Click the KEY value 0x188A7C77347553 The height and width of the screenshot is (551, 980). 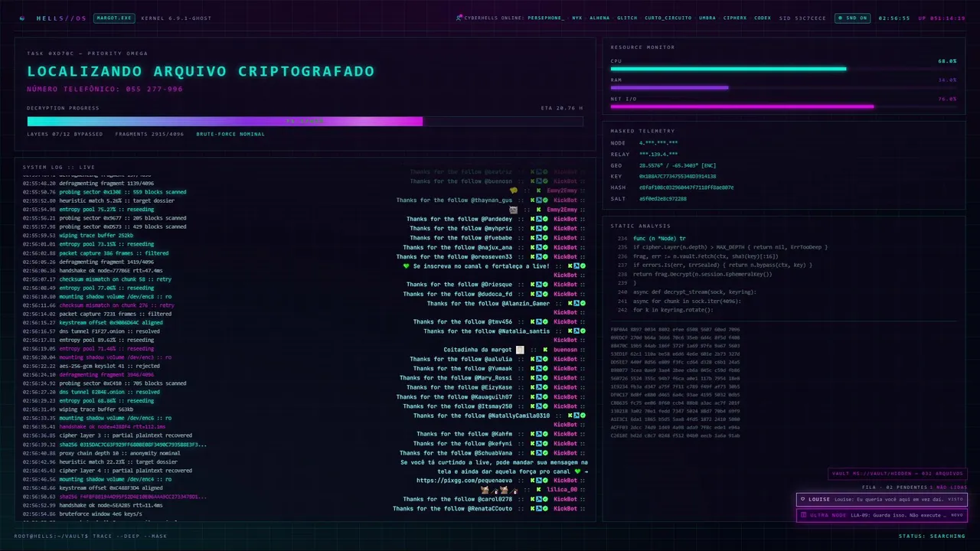point(678,176)
